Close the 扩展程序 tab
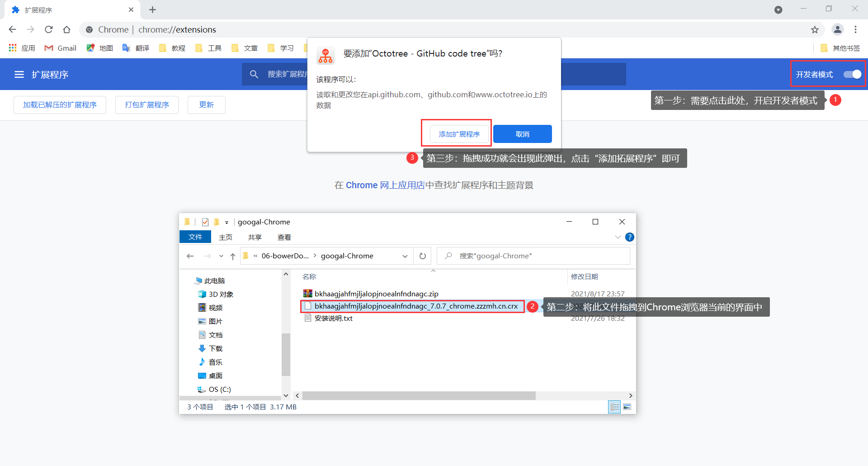The height and width of the screenshot is (466, 868). [131, 10]
